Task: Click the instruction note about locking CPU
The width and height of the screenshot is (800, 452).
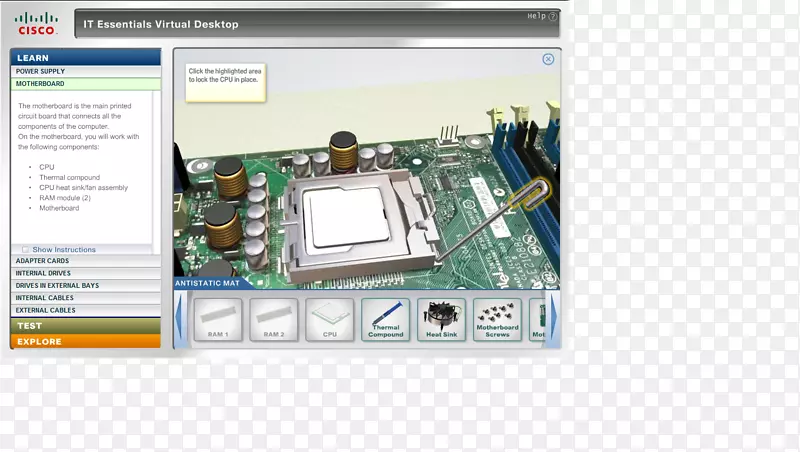Action: [x=226, y=83]
